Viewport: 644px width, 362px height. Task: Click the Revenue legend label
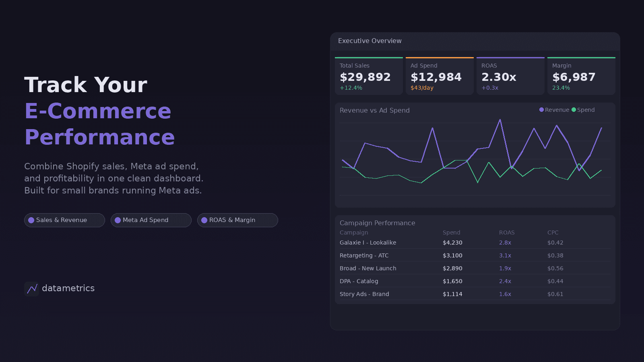tap(557, 110)
